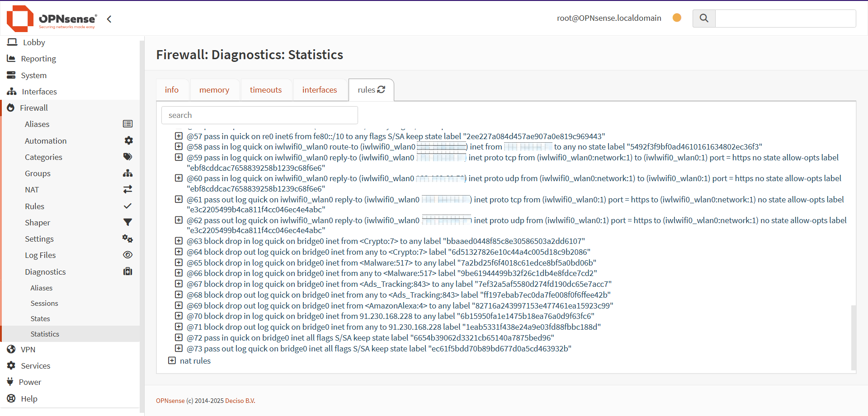Click the magnifier search icon in the header
This screenshot has width=868, height=416.
pyautogui.click(x=704, y=18)
